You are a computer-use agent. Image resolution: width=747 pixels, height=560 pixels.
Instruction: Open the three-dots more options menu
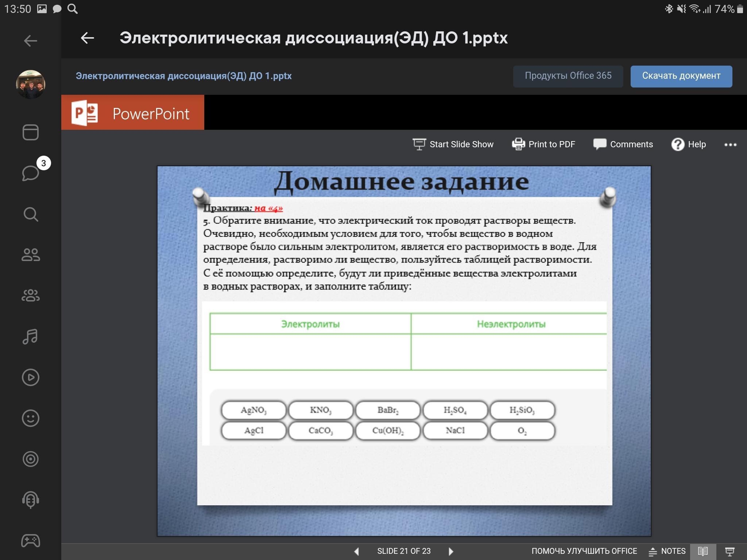(730, 145)
